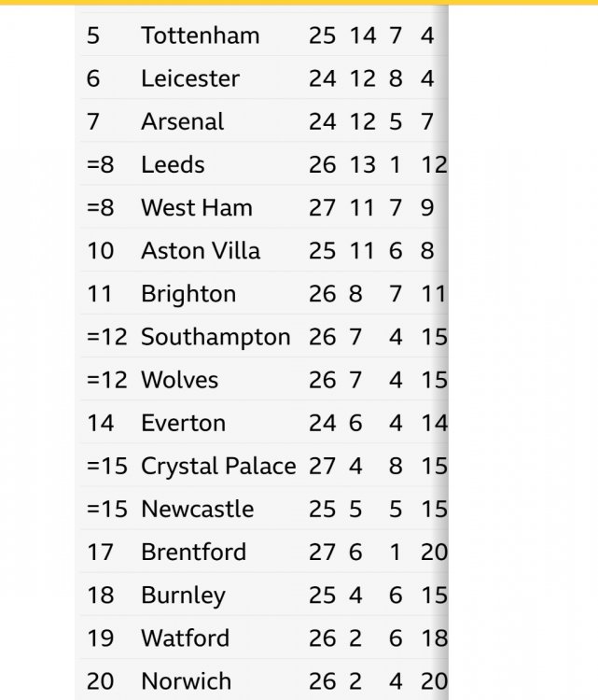
Task: Click Southampton in the league table
Action: [216, 337]
